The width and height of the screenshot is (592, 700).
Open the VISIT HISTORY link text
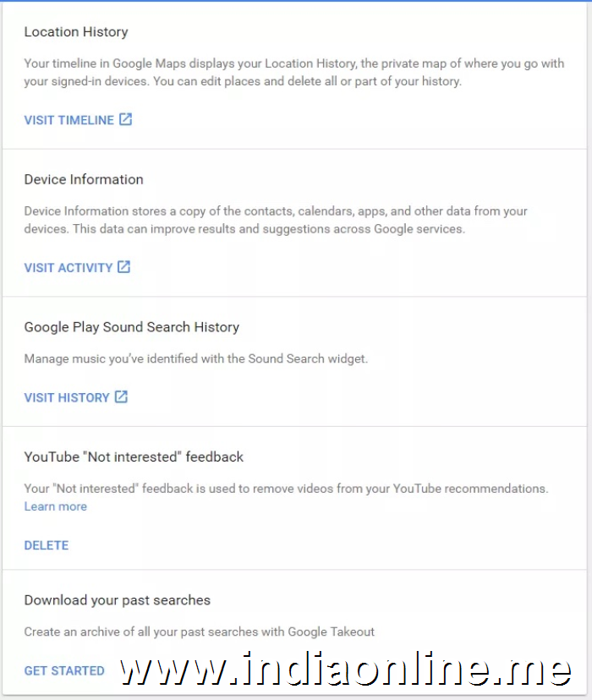67,397
